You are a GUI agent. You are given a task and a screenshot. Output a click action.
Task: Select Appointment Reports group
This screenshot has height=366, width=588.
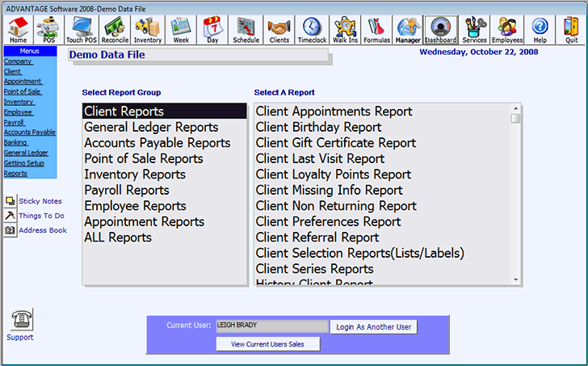point(165,221)
